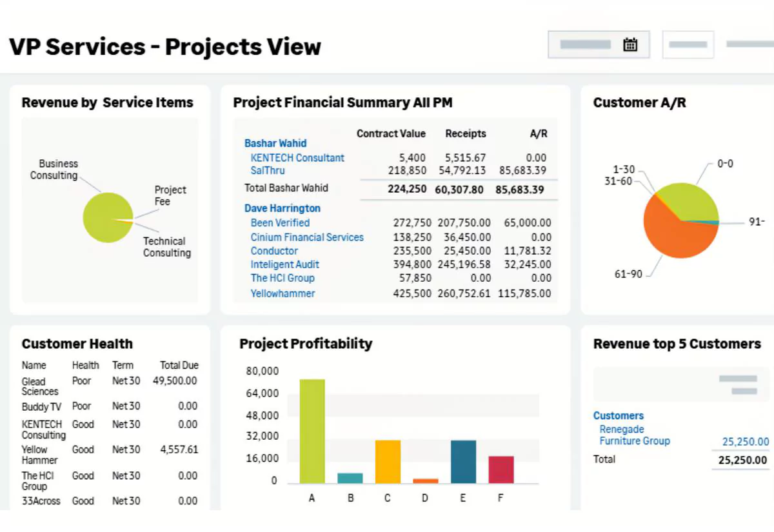Click the Receipts column header
Viewport: 774px width, 532px height.
click(x=466, y=133)
